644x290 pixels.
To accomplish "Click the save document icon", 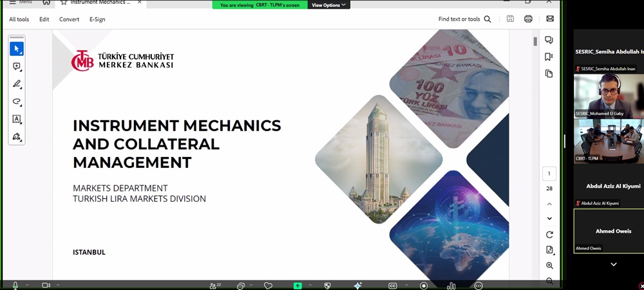I will point(510,19).
